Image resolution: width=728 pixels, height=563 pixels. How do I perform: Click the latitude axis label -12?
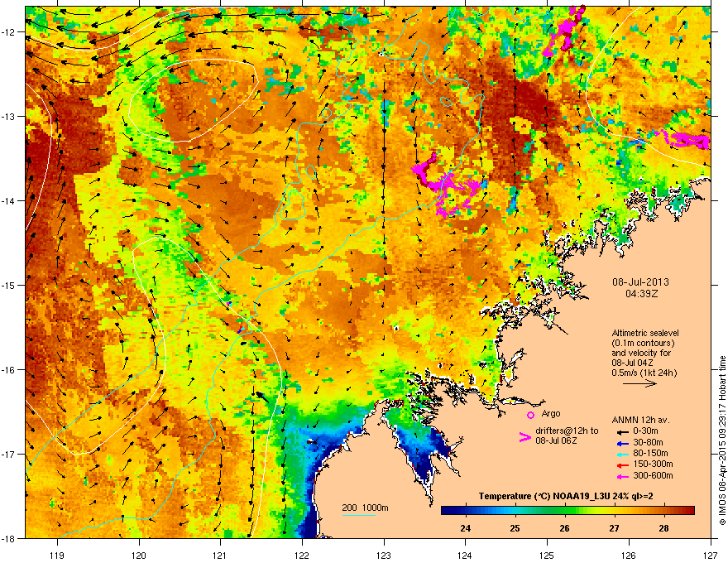click(8, 31)
